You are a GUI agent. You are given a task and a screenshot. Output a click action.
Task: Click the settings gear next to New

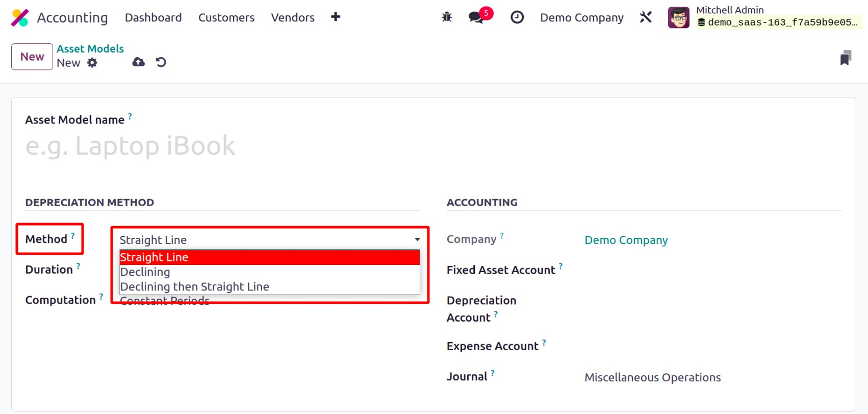coord(92,63)
